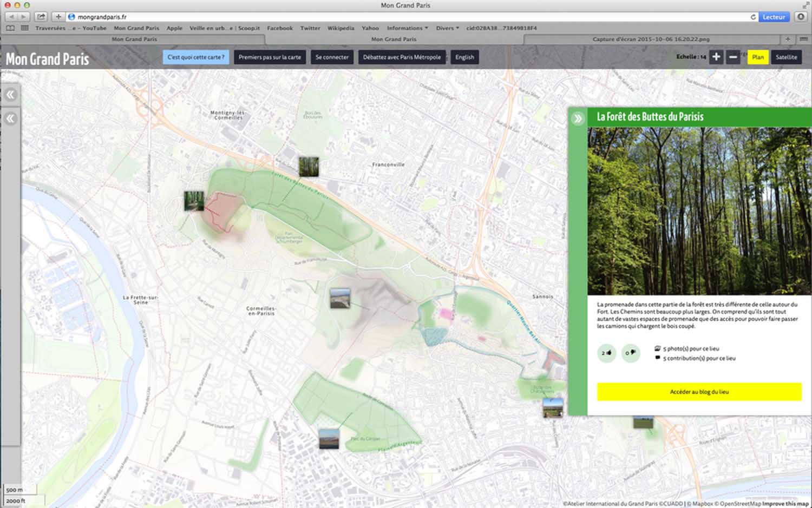Zoom in with the plus button
Viewport: 812px width, 508px height.
pyautogui.click(x=716, y=57)
